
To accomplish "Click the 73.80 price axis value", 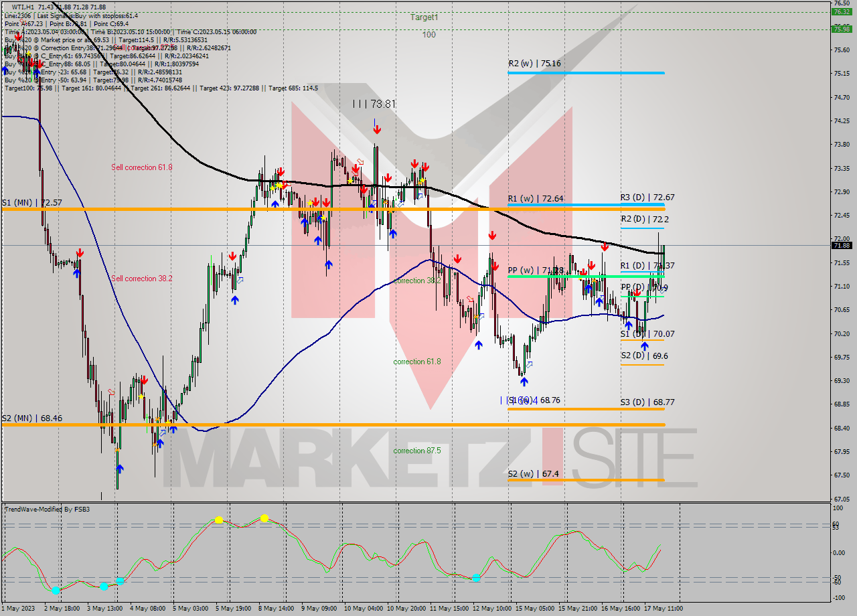I will [x=841, y=144].
